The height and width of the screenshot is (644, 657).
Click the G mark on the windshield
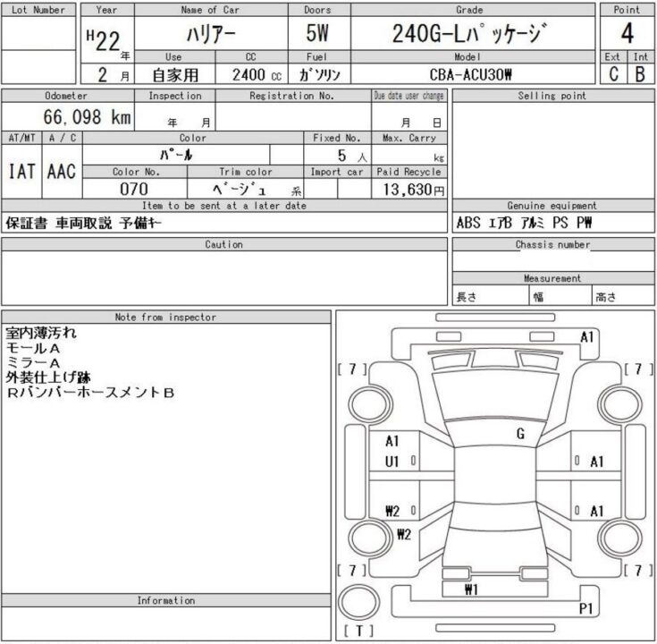[520, 434]
